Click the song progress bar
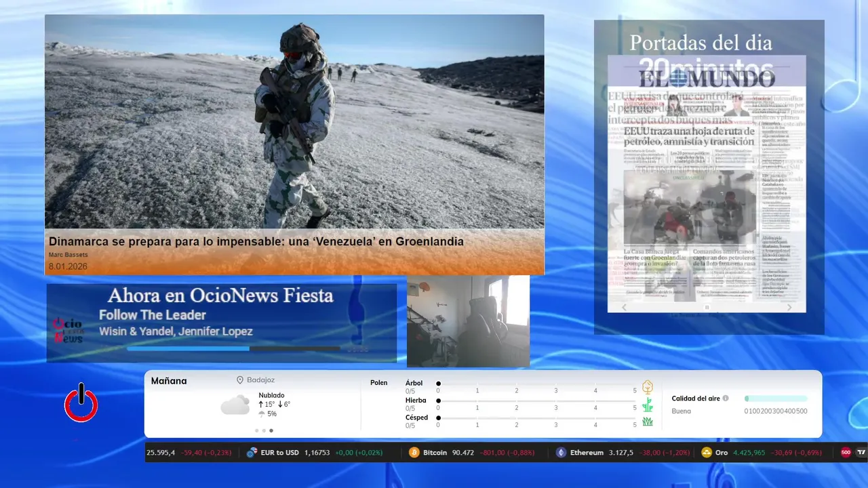The image size is (868, 488). coord(234,348)
